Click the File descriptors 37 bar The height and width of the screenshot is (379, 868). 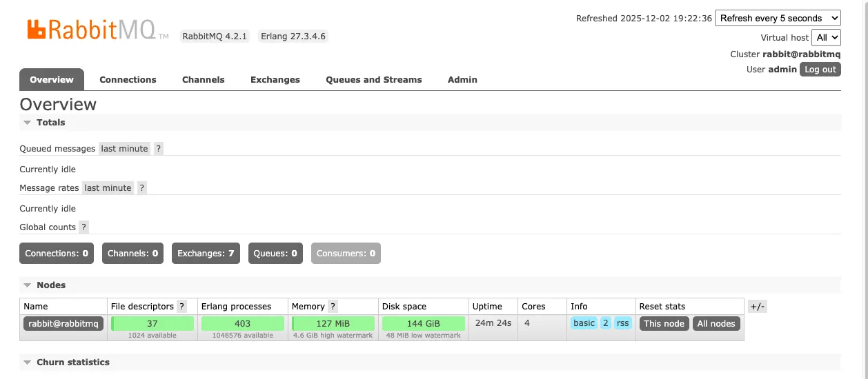pyautogui.click(x=152, y=324)
